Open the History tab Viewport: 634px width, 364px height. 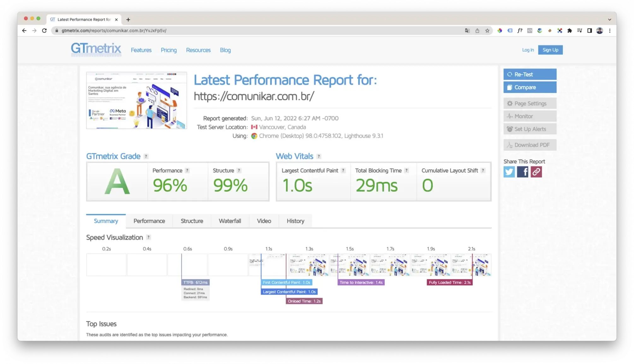click(x=296, y=221)
